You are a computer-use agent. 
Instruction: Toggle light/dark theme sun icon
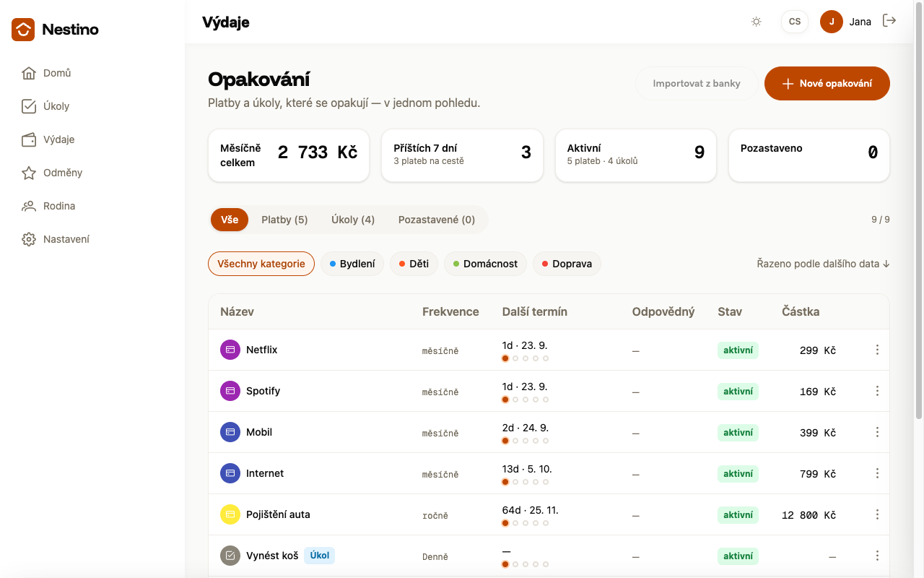pyautogui.click(x=757, y=22)
